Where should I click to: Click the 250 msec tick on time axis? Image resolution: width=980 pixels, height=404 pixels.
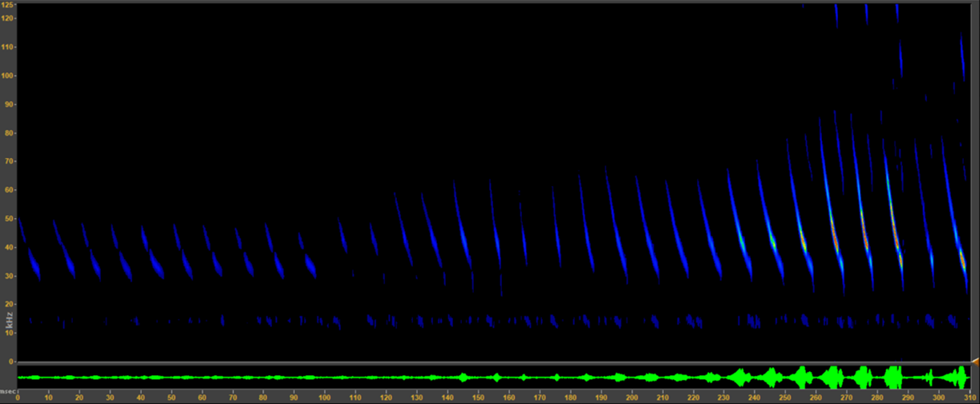point(786,398)
